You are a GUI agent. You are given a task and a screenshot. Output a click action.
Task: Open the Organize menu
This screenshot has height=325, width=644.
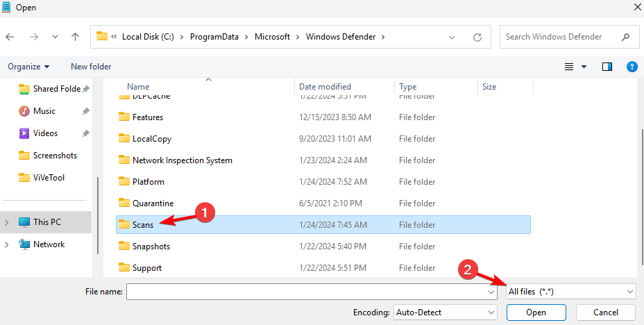point(28,67)
